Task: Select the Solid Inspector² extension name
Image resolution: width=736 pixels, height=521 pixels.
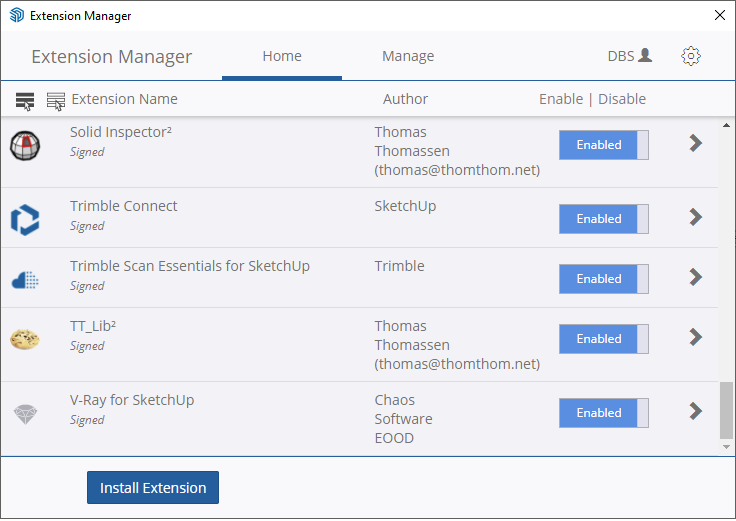Action: [121, 132]
